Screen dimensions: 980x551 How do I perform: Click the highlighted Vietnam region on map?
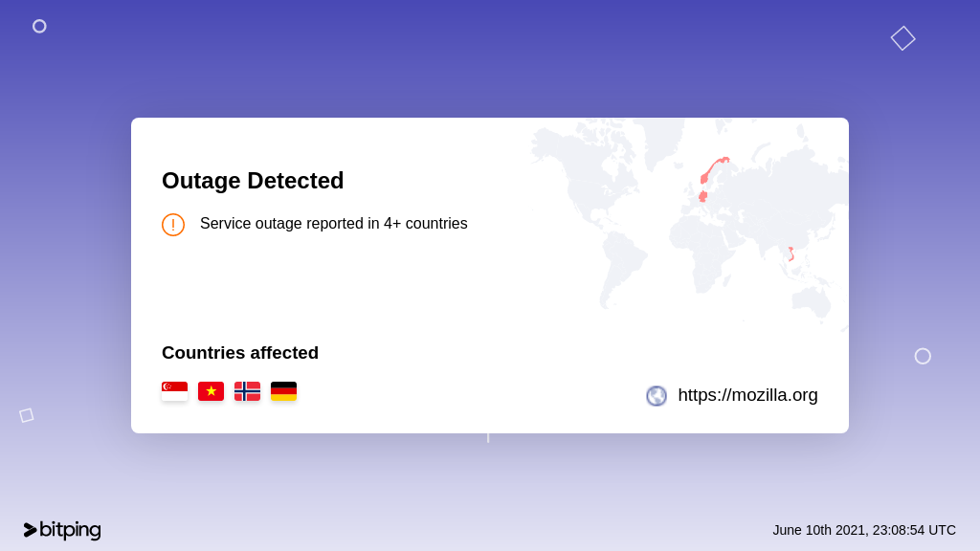tap(791, 253)
